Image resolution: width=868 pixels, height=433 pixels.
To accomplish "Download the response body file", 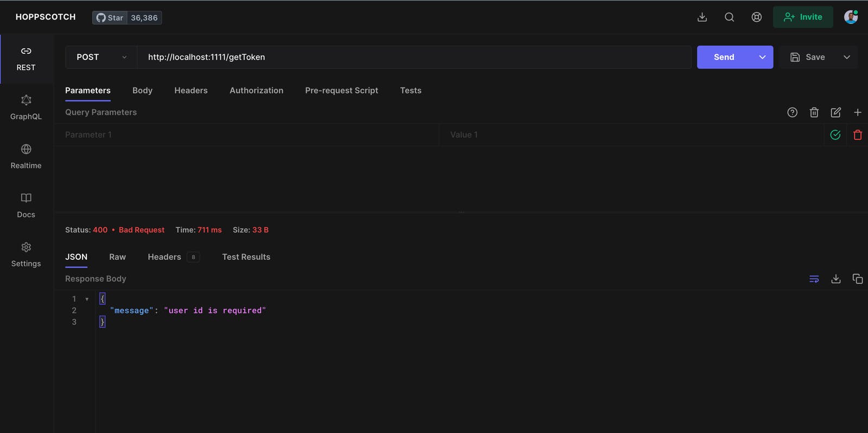I will (x=835, y=279).
